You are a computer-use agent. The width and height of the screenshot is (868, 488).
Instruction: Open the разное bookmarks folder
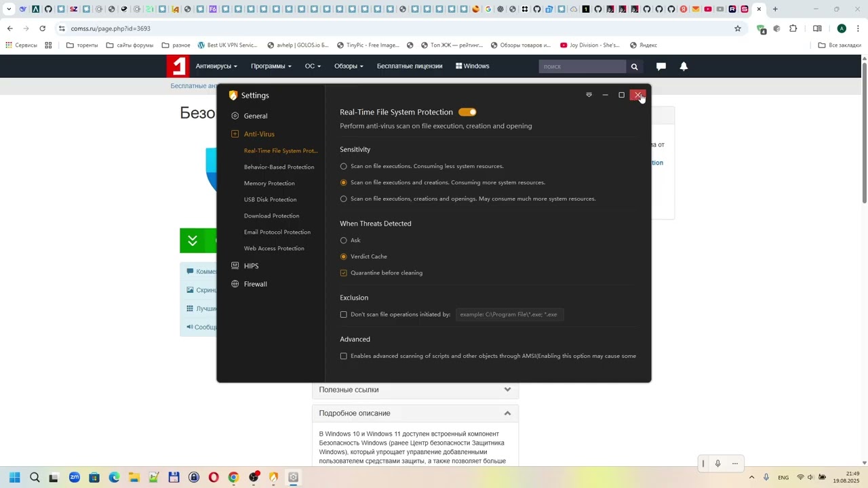click(176, 45)
